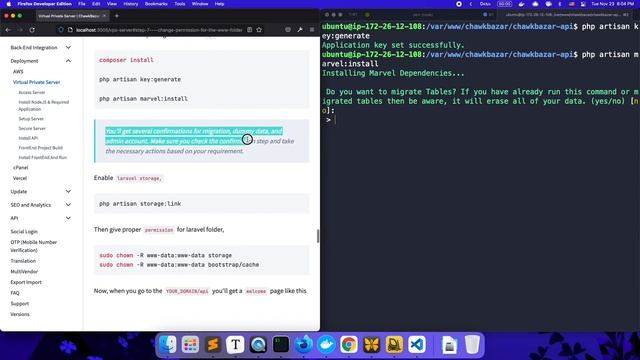Click the Firefox page vertical scrollbar
This screenshot has width=640, height=360.
(x=318, y=236)
